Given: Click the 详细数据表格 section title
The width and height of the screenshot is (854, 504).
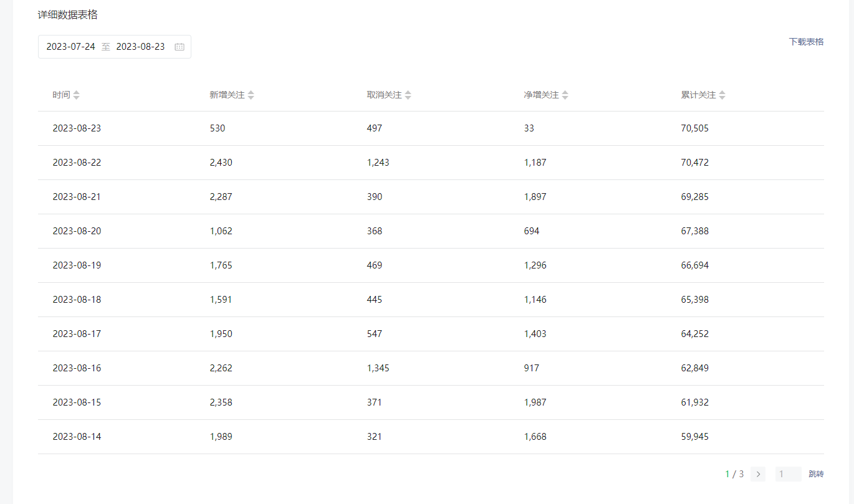Looking at the screenshot, I should pyautogui.click(x=67, y=15).
